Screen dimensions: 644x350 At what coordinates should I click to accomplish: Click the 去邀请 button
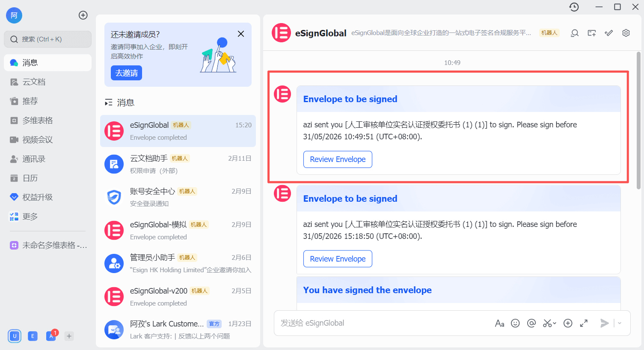(126, 73)
